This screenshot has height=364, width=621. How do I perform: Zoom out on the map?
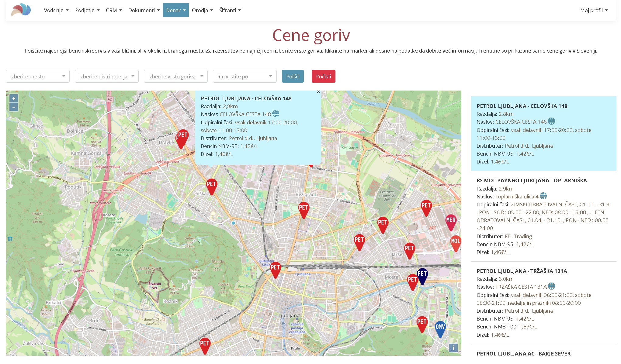click(14, 107)
